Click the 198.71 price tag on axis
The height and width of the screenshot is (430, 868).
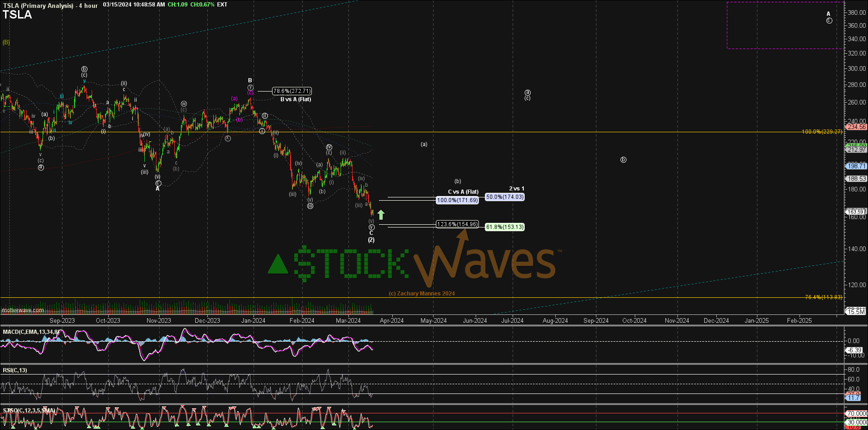(856, 166)
